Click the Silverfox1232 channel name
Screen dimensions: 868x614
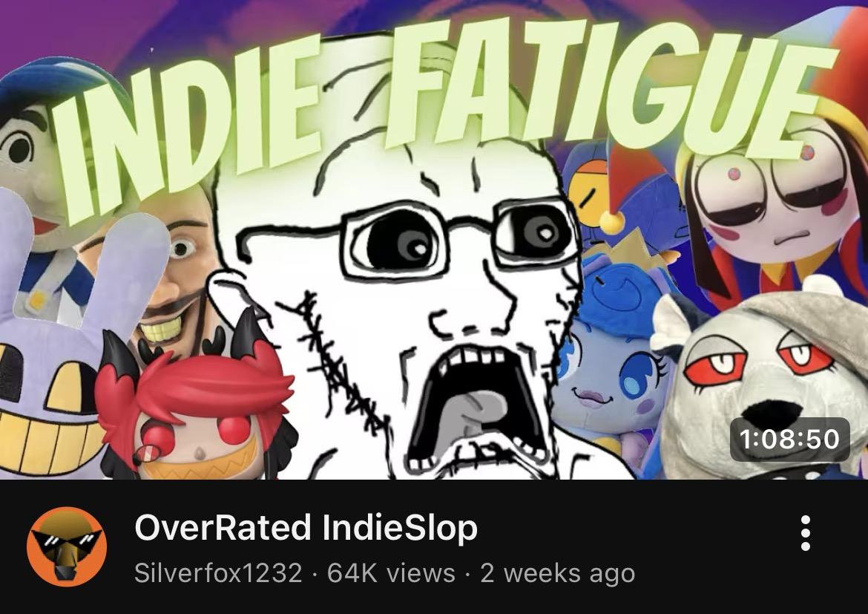tap(219, 573)
